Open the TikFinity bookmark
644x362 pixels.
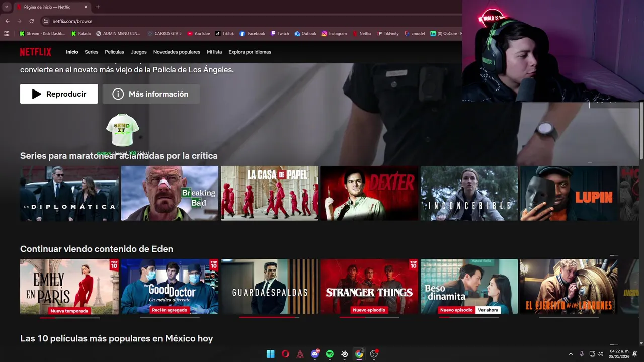(x=388, y=34)
